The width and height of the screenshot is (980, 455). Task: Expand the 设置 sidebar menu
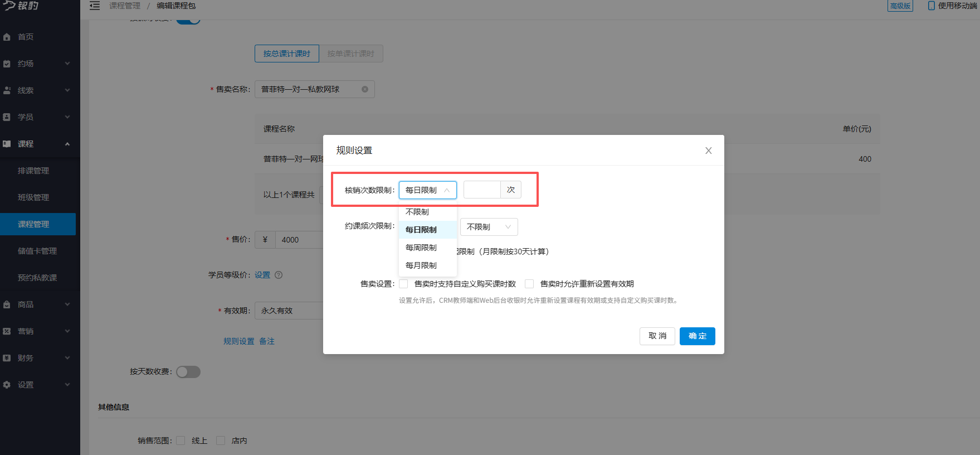67,385
